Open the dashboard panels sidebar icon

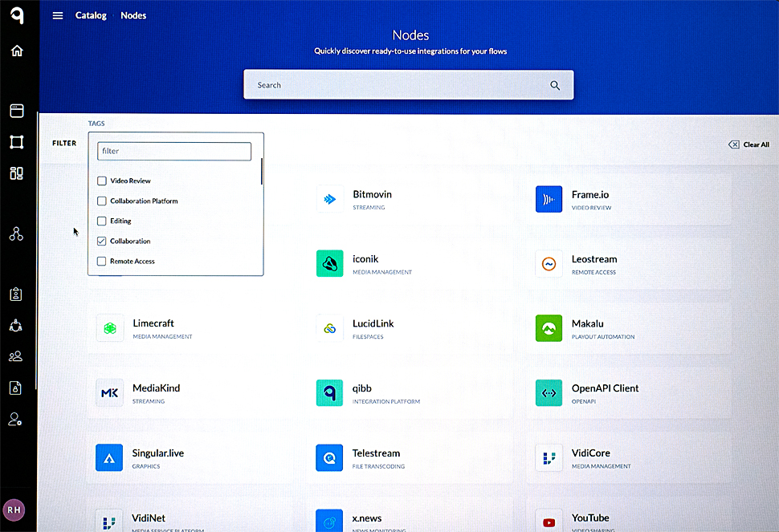click(17, 173)
